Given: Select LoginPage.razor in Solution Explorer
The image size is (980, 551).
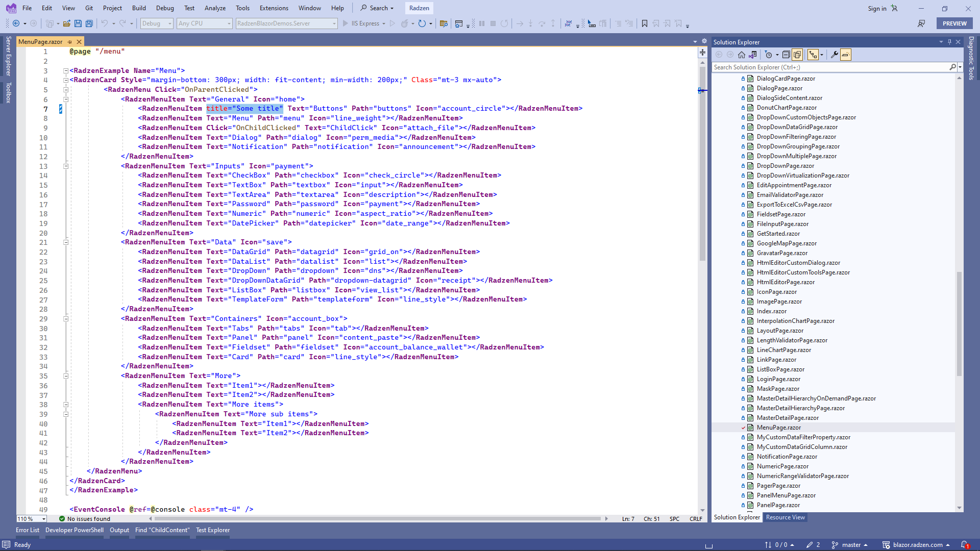Looking at the screenshot, I should [778, 379].
